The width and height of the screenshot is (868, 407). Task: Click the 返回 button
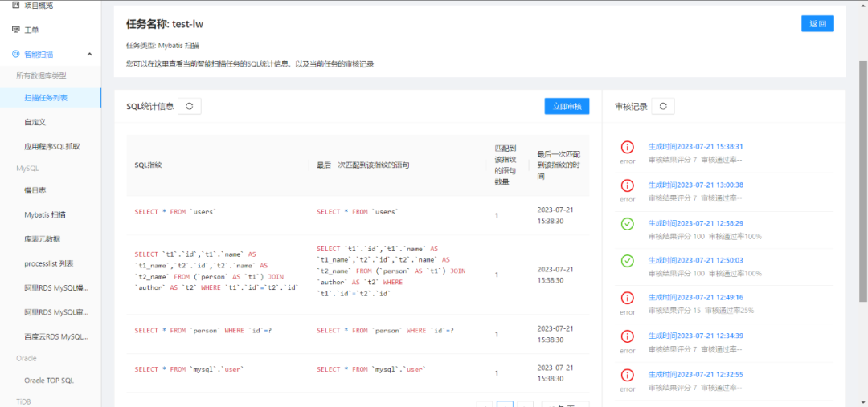click(x=817, y=24)
